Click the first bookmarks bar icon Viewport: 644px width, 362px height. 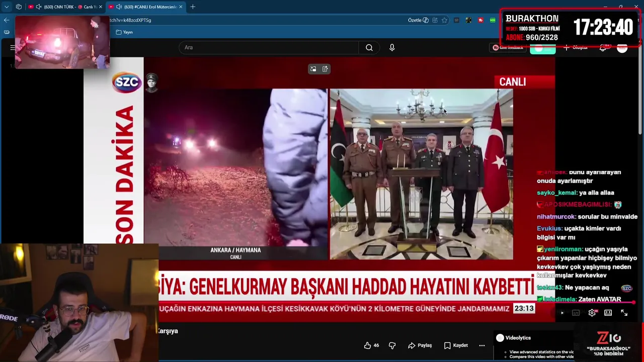click(6, 32)
